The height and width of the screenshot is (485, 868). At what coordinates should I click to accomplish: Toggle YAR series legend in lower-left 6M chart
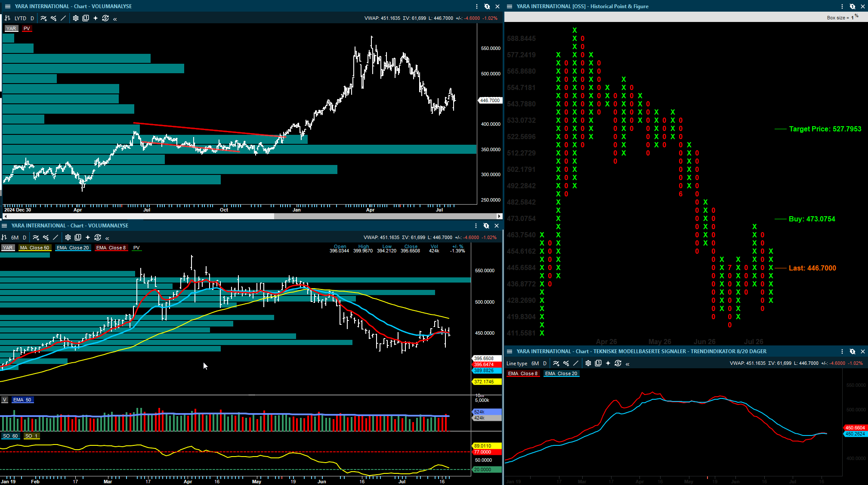tap(8, 248)
